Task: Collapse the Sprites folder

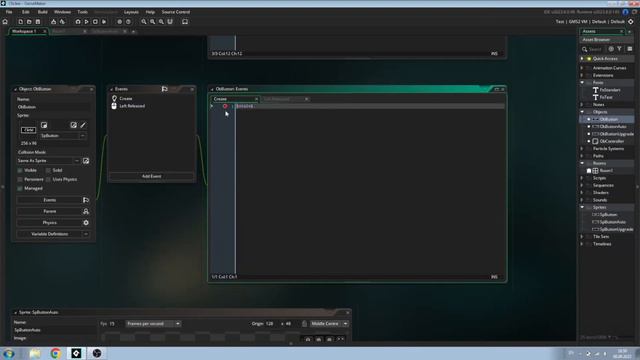Action: click(582, 207)
